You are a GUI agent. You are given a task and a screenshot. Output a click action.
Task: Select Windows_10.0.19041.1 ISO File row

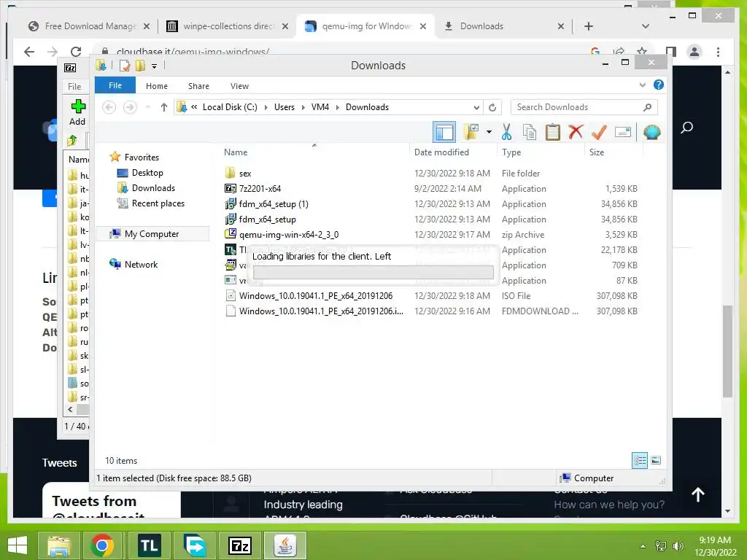point(431,296)
